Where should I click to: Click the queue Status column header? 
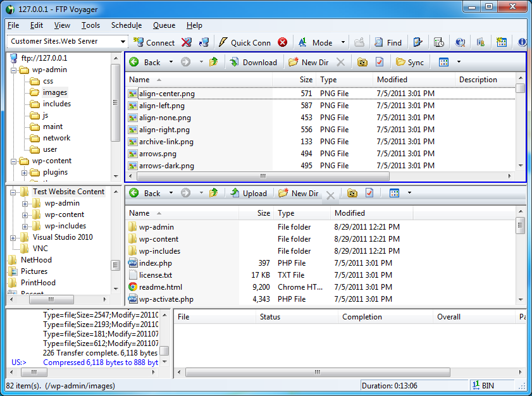click(x=297, y=317)
